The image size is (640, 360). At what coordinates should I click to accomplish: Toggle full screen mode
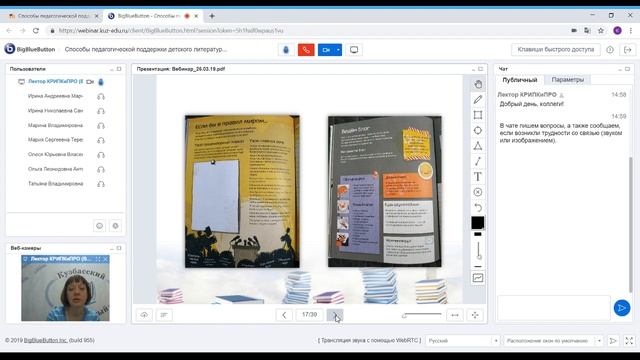[x=629, y=340]
